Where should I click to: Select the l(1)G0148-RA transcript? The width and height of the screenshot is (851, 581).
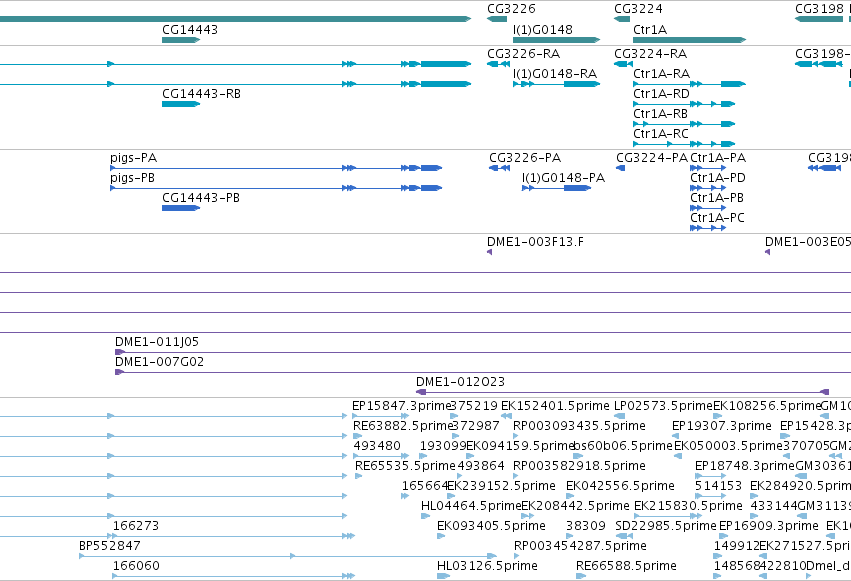point(556,84)
